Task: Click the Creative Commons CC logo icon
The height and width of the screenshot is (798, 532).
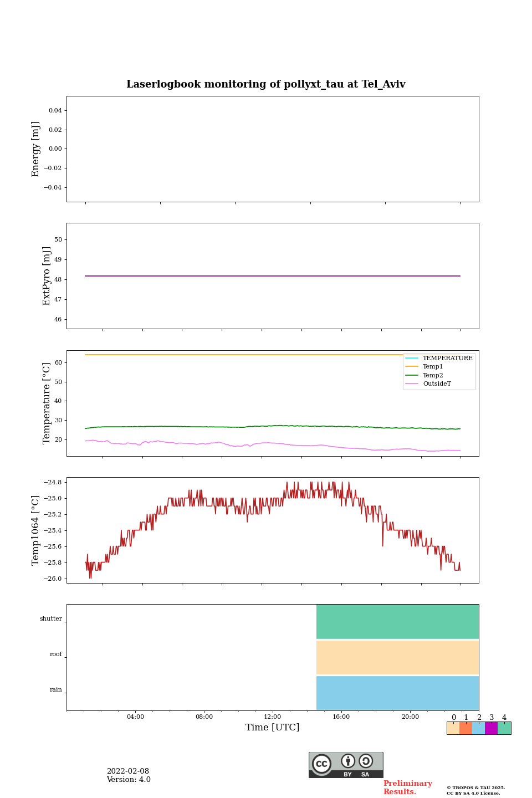Action: coord(321,764)
